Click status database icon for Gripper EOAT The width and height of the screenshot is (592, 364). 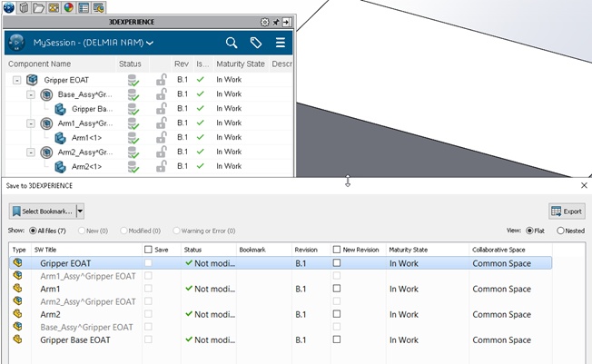[x=133, y=81]
